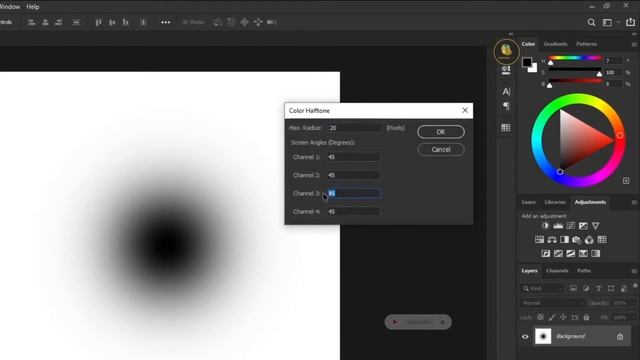Open the Glyphs grid panel icon
Screen dimensions: 640x360
pos(506,128)
